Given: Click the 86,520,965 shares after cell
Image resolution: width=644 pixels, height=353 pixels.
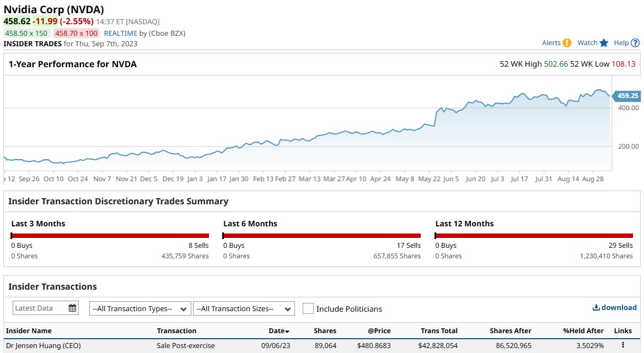Looking at the screenshot, I should click(x=513, y=346).
